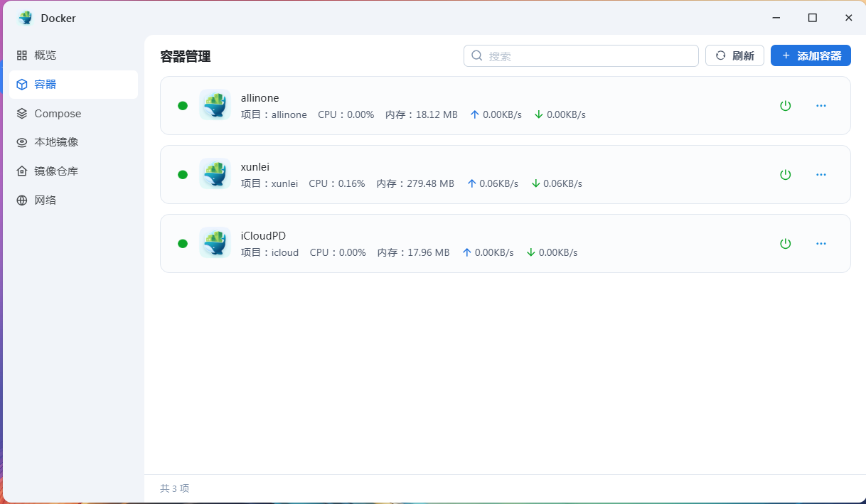The height and width of the screenshot is (504, 866).
Task: Click CPU：0.16% of xunlei
Action: (x=337, y=183)
